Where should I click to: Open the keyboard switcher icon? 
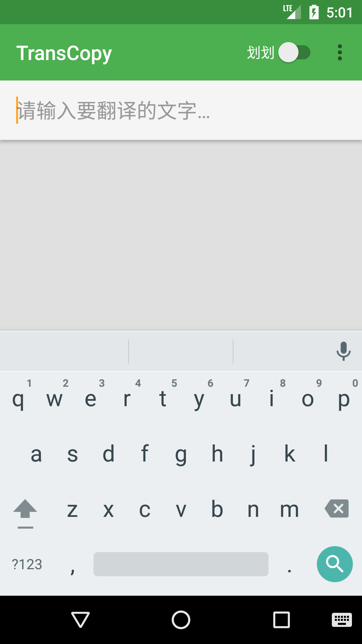(342, 620)
